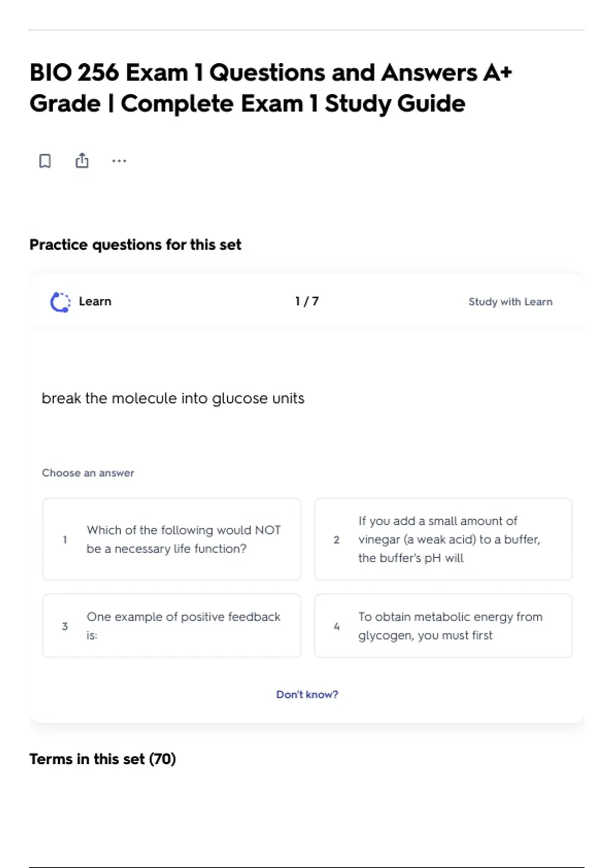Open the share icon
This screenshot has height=868, width=613.
(82, 160)
